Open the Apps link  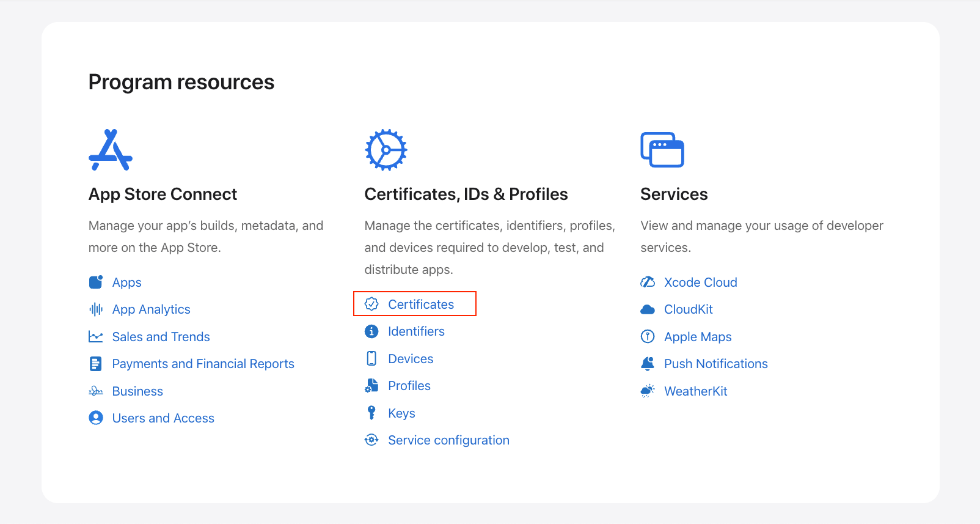pos(127,282)
